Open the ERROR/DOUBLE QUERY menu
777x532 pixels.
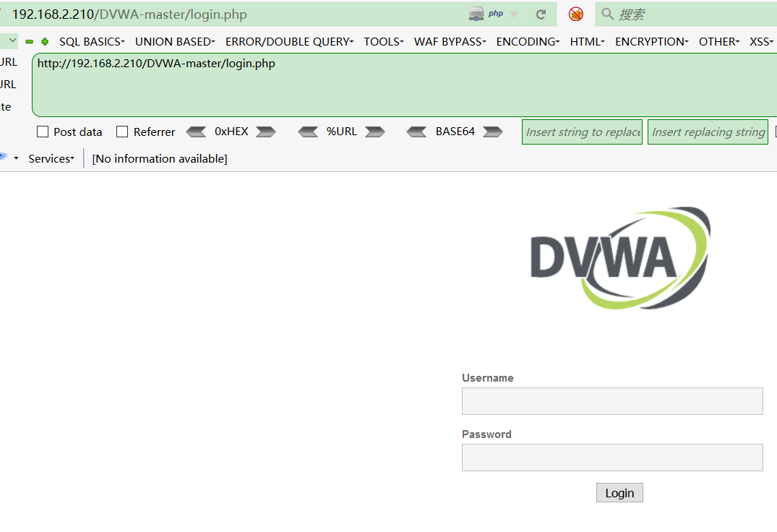[x=289, y=42]
